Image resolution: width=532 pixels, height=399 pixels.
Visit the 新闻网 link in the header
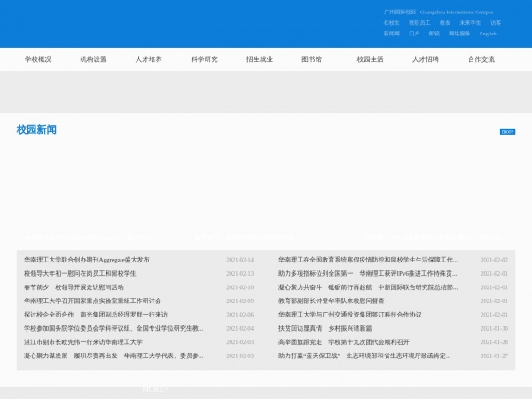tap(391, 34)
